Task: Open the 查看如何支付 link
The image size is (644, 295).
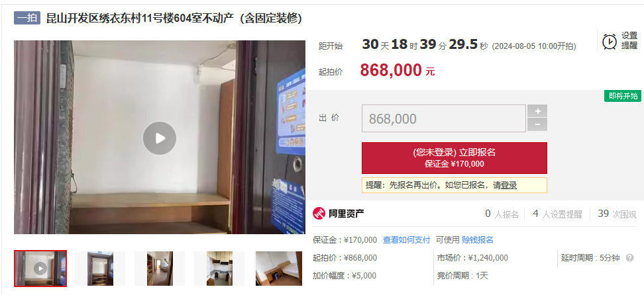Action: (407, 240)
